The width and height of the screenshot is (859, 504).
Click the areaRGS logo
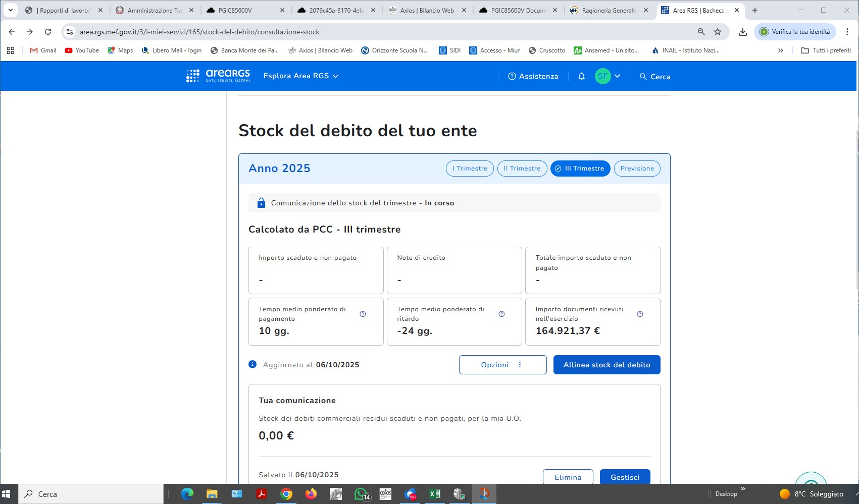point(218,76)
